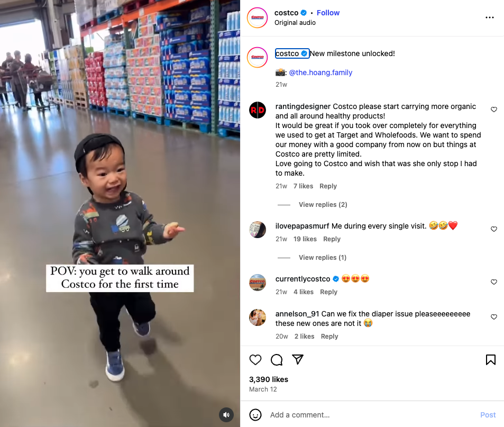Like annelson_91's comment with its heart
Image resolution: width=504 pixels, height=427 pixels.
[x=494, y=317]
